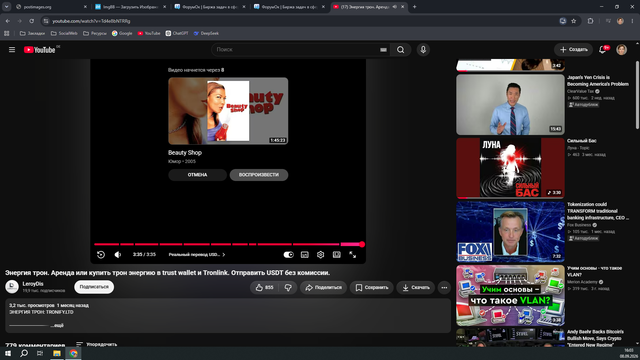This screenshot has width=640, height=360.
Task: Open the Chrome extensions puzzle icon
Action: (590, 21)
